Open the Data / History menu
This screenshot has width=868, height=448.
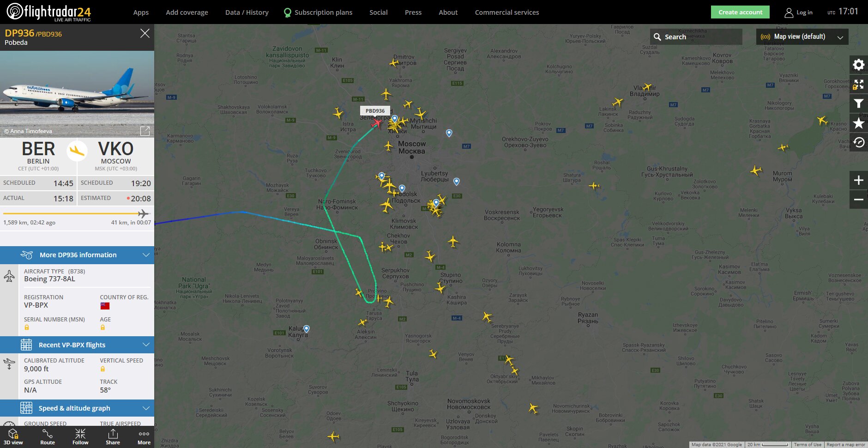point(247,12)
